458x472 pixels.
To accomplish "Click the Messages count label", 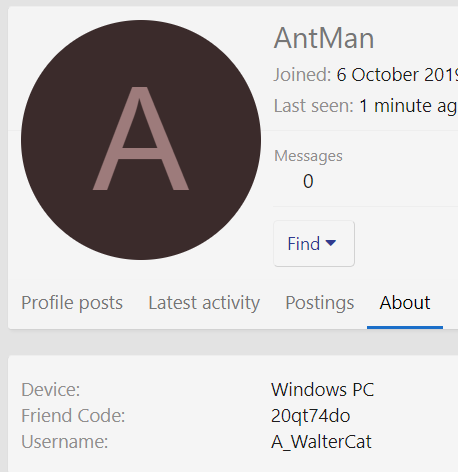I will pos(308,156).
